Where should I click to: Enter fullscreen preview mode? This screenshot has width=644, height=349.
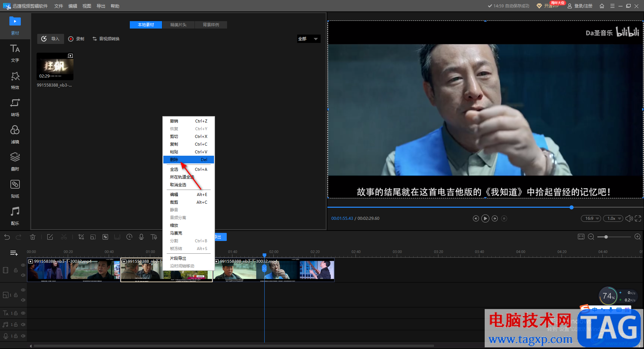[x=638, y=218]
